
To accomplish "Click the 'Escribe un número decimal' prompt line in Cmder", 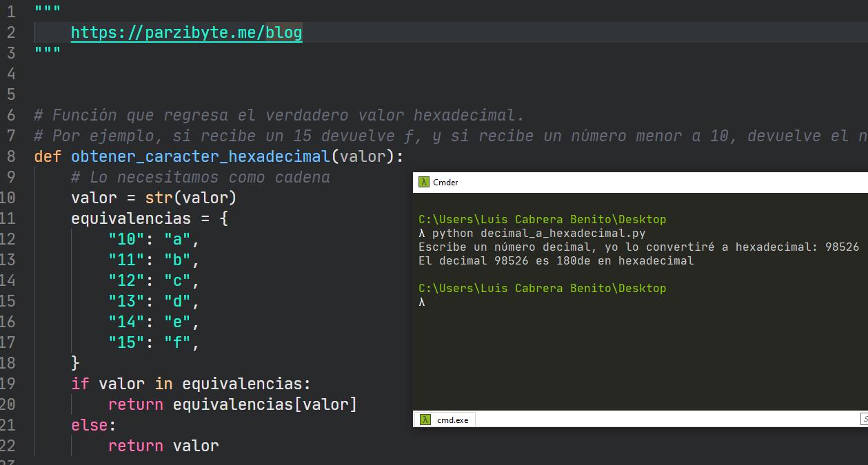I will click(638, 247).
